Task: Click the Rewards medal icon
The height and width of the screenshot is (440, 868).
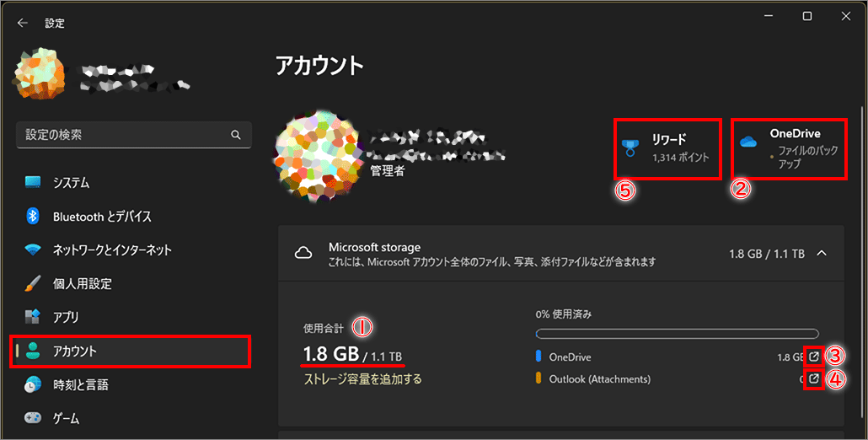Action: pyautogui.click(x=630, y=148)
